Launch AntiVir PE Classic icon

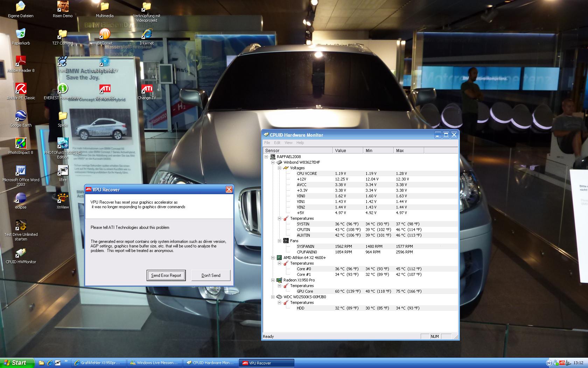tap(21, 91)
